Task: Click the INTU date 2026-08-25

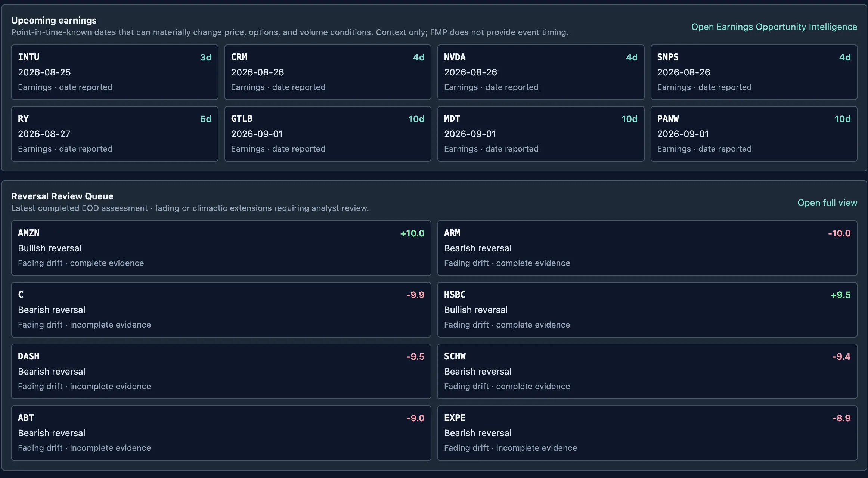Action: coord(44,72)
